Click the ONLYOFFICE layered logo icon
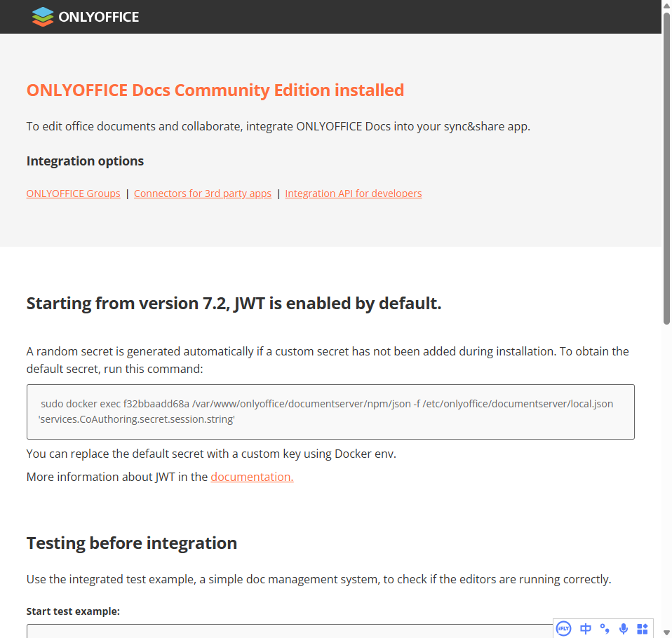The image size is (672, 638). click(x=42, y=17)
